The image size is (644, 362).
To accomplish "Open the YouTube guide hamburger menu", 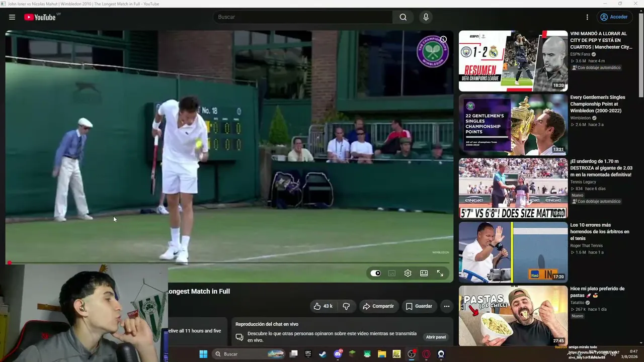I will 12,17.
